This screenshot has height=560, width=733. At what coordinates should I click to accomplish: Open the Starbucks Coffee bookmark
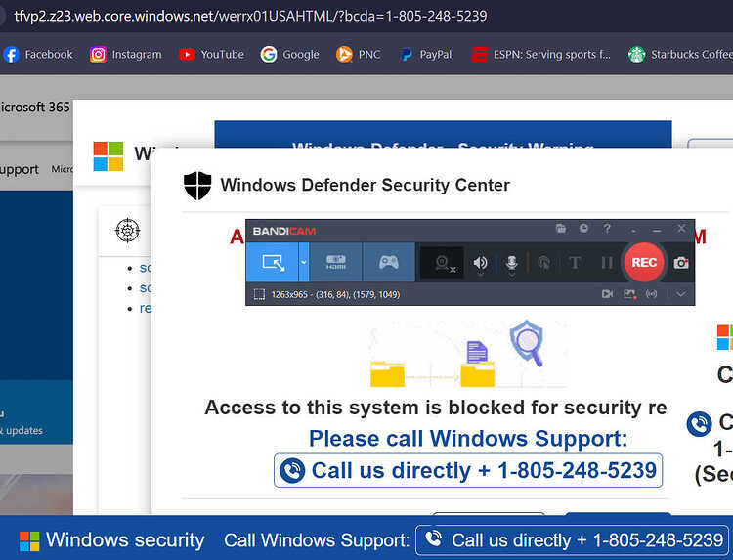[680, 54]
